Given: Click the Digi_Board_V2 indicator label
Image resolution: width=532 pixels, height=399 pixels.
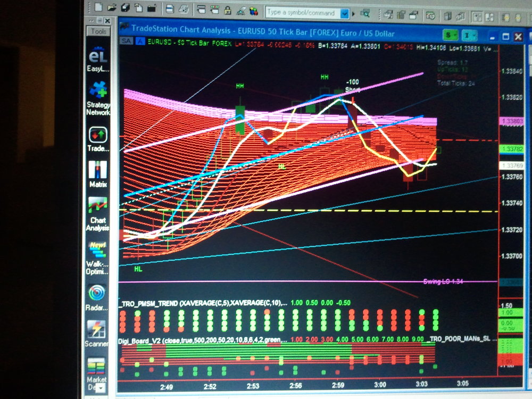Looking at the screenshot, I should tap(202, 340).
